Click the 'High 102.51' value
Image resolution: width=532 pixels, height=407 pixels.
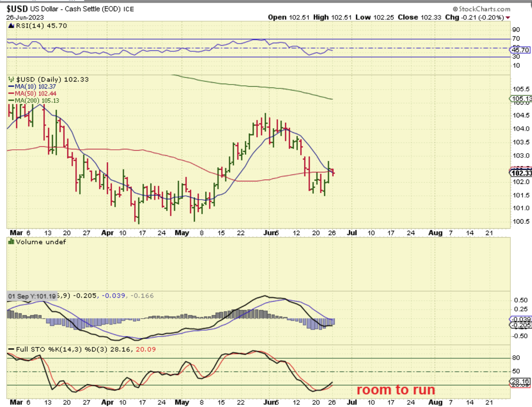click(332, 17)
